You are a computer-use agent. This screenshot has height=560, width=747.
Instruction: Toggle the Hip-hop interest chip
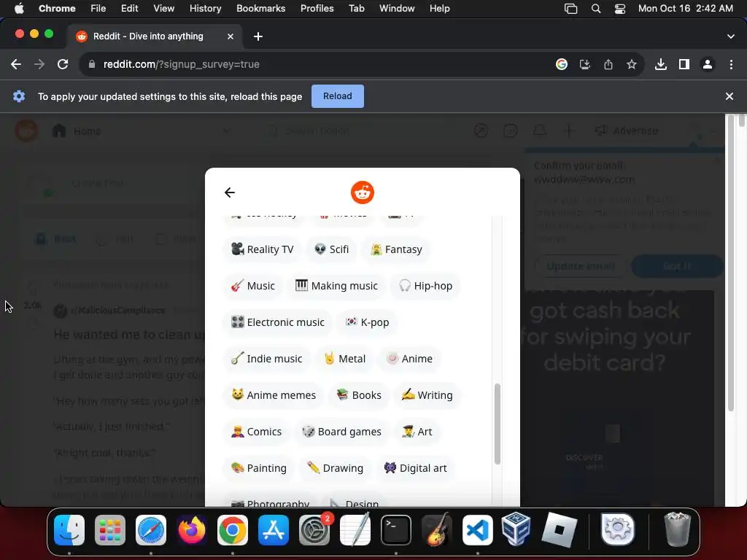point(425,286)
